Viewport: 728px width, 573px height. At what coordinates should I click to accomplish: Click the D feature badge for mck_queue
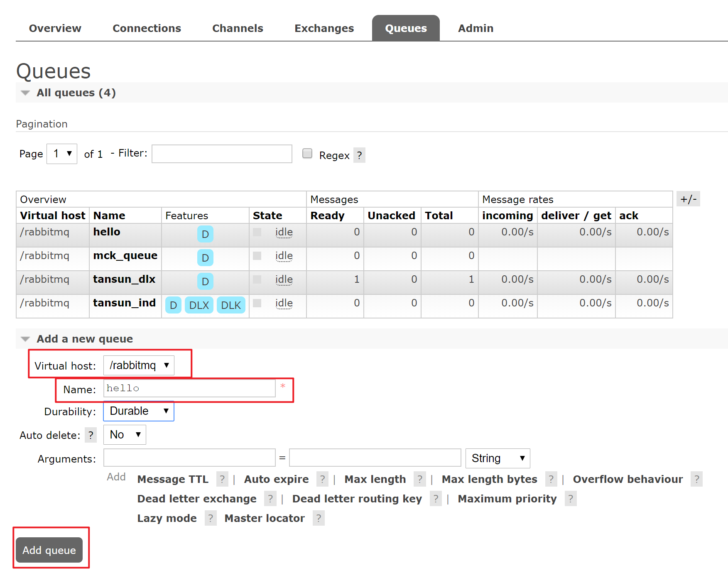205,258
